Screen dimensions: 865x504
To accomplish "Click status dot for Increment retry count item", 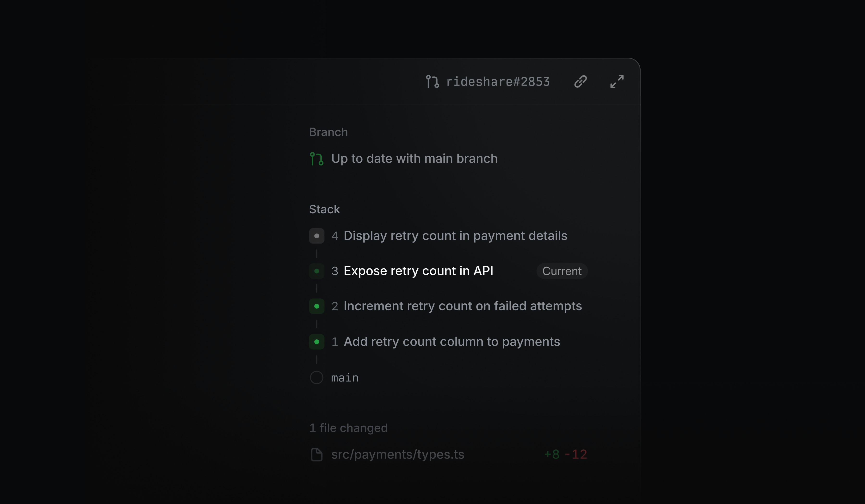I will click(316, 306).
